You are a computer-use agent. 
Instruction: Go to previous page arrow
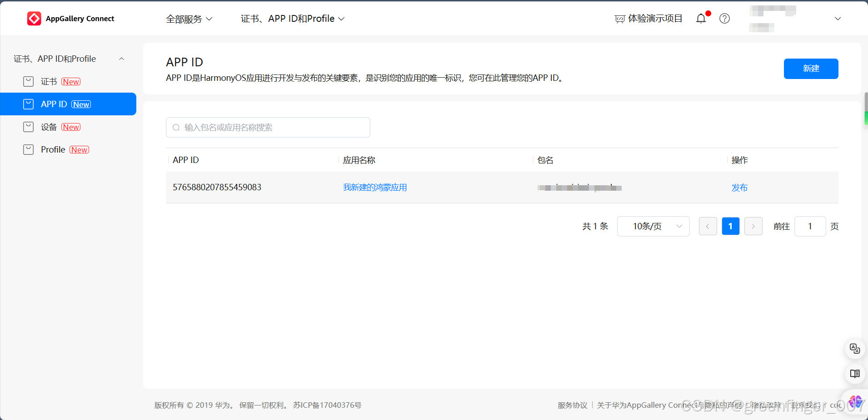(x=708, y=226)
